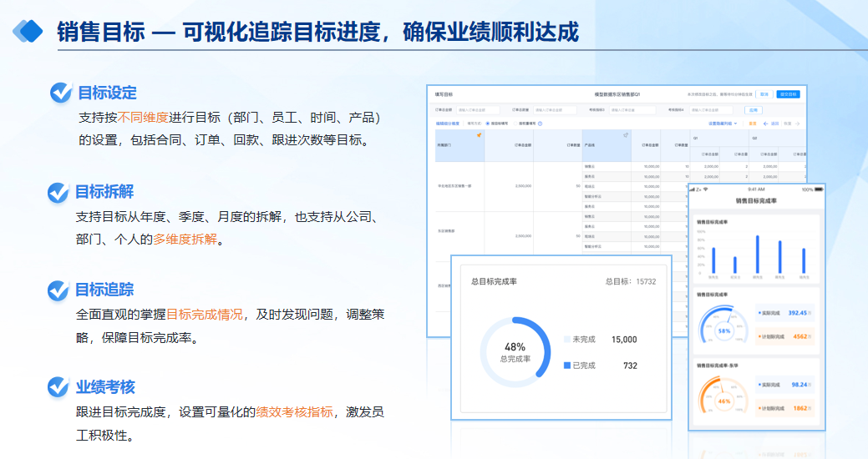Image resolution: width=868 pixels, height=459 pixels.
Task: Click the blue diamond logo beside the slide title
Action: tap(28, 32)
